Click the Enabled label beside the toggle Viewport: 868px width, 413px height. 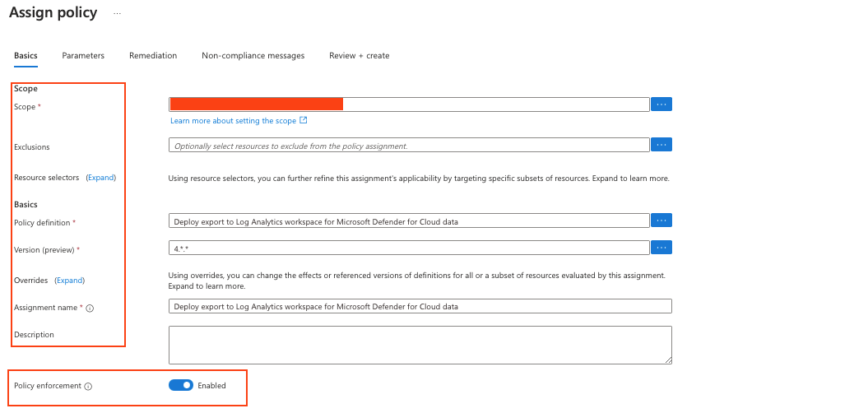pos(212,386)
